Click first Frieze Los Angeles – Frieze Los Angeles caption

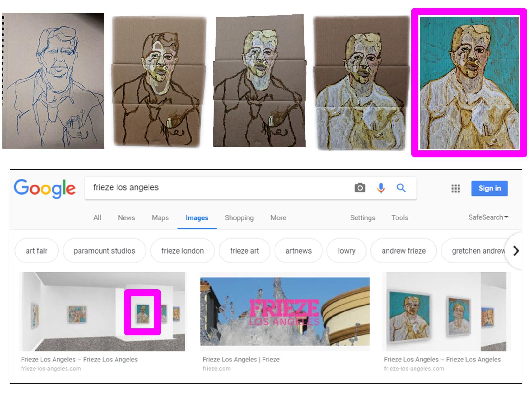[x=79, y=360]
